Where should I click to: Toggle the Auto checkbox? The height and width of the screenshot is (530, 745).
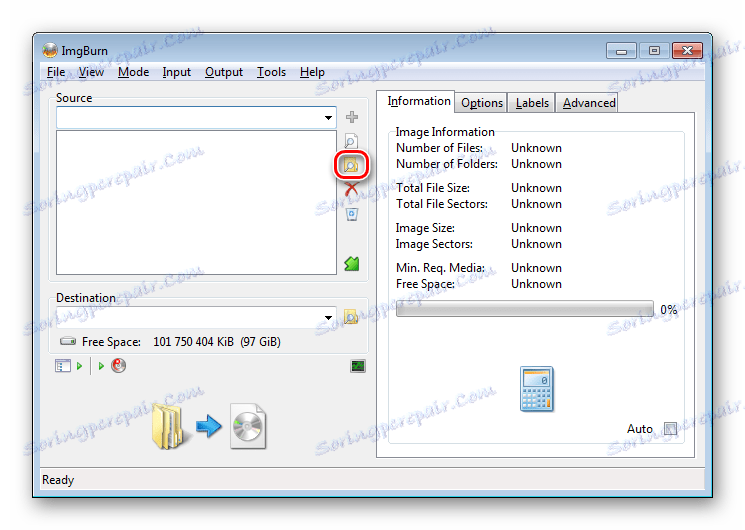pos(670,429)
